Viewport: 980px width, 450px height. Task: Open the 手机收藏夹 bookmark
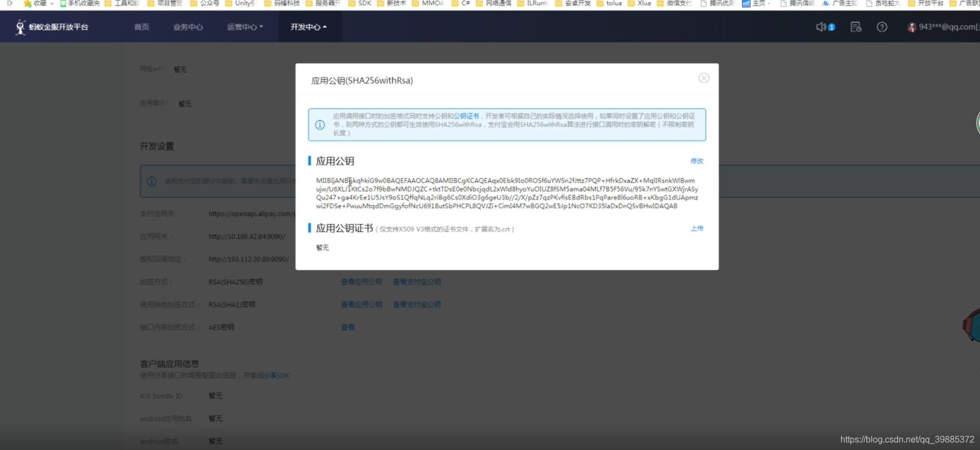[x=80, y=3]
